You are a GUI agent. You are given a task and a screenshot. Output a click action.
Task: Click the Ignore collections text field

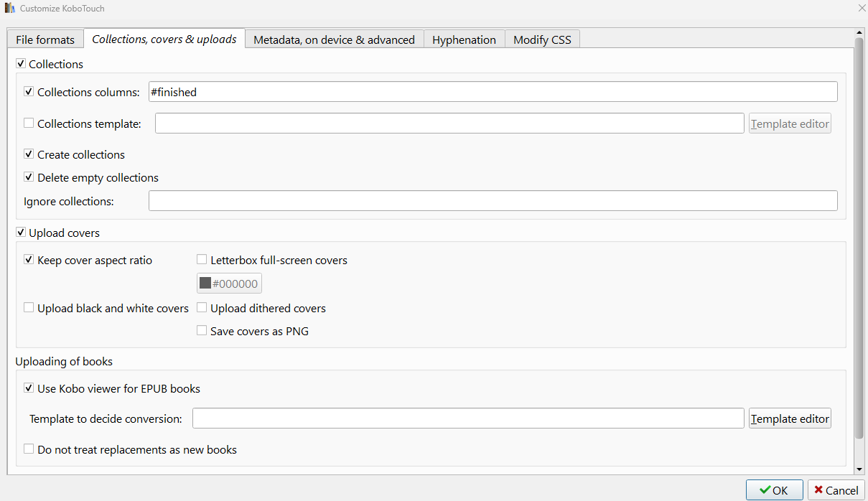coord(493,201)
